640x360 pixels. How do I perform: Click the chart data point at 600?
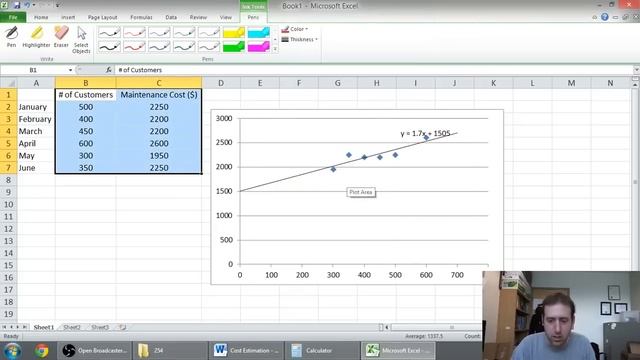[426, 138]
